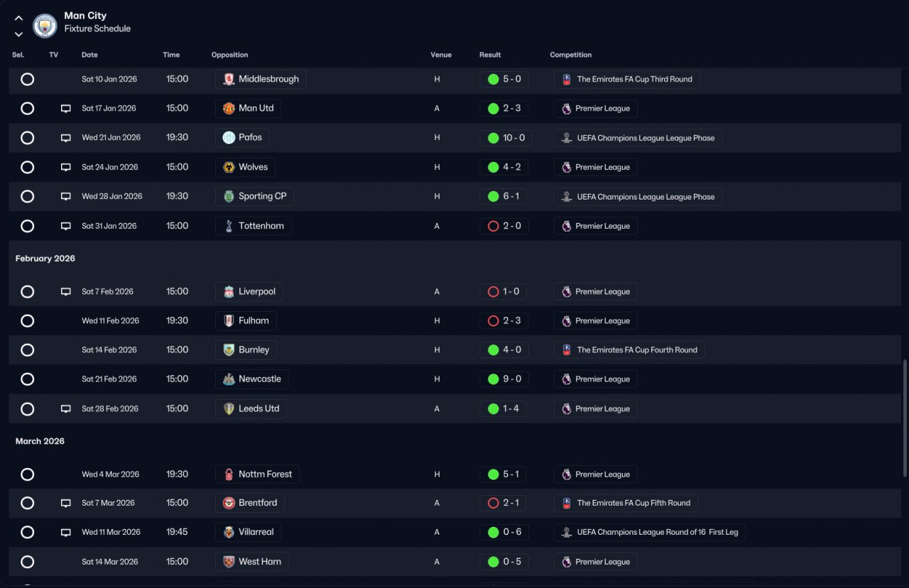909x588 pixels.
Task: Click the FA Cup icon in Fifth Round
Action: (566, 503)
